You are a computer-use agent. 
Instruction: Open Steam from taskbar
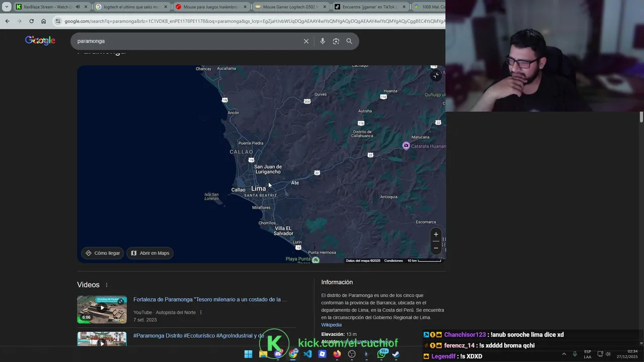pos(396,354)
